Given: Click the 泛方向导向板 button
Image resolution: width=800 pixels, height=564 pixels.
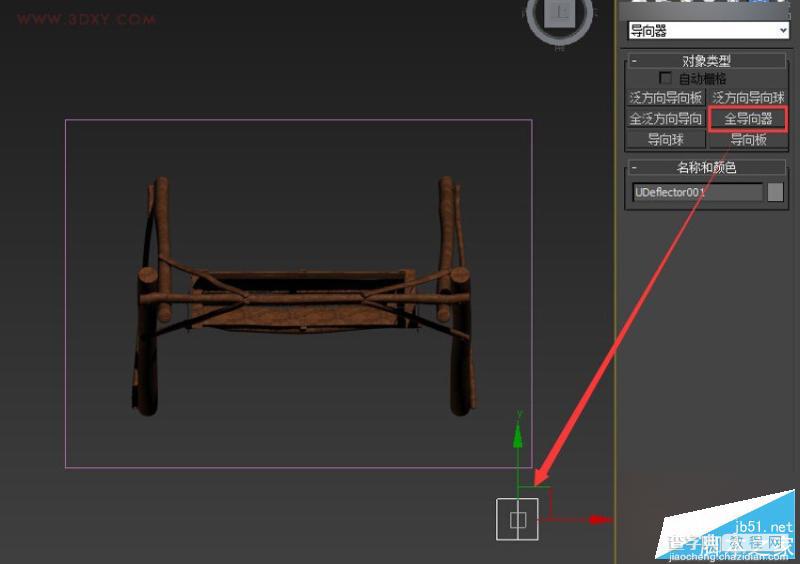Looking at the screenshot, I should click(x=665, y=98).
